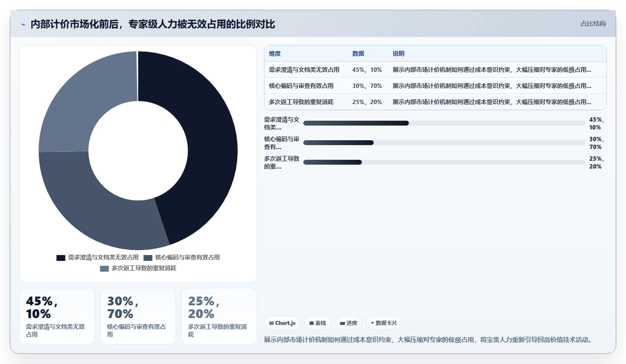Click table cell value 45%, 10%
This screenshot has width=626, height=364.
click(367, 70)
